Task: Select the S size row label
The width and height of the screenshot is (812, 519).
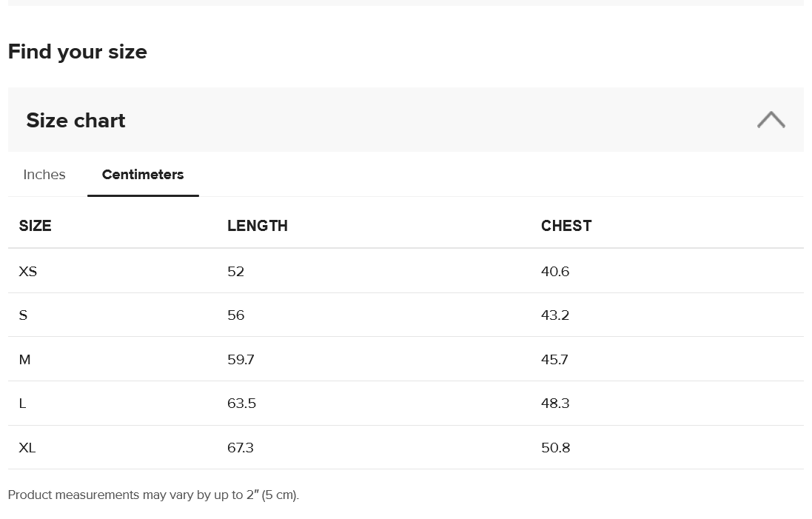Action: (x=23, y=315)
